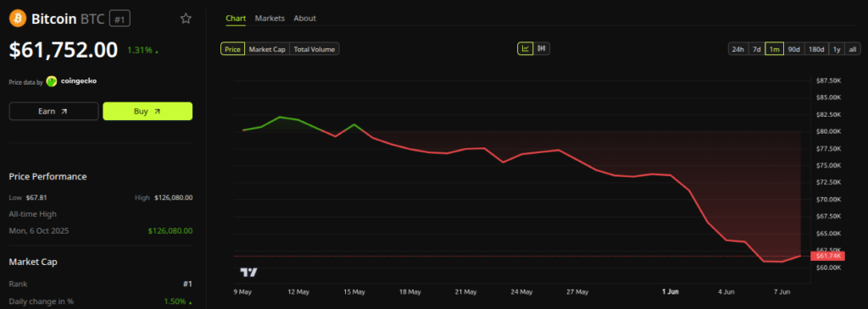Switch to line chart view icon
This screenshot has height=309, width=868.
526,48
